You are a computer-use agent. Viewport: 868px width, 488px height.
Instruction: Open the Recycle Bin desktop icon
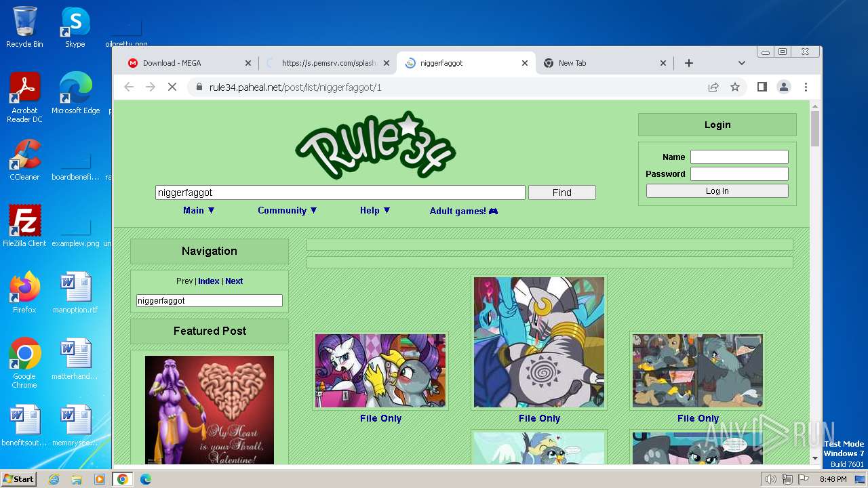point(24,27)
